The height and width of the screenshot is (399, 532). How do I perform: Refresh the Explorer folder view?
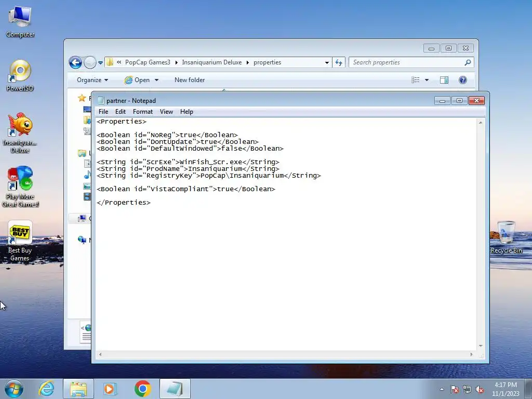[x=339, y=62]
